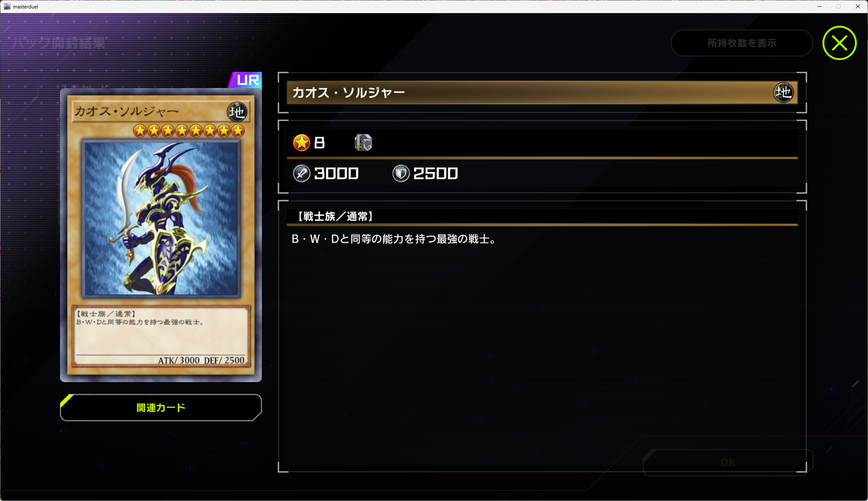This screenshot has width=868, height=501.
Task: Click the Earth attribute icon in name bar
Action: click(x=783, y=92)
